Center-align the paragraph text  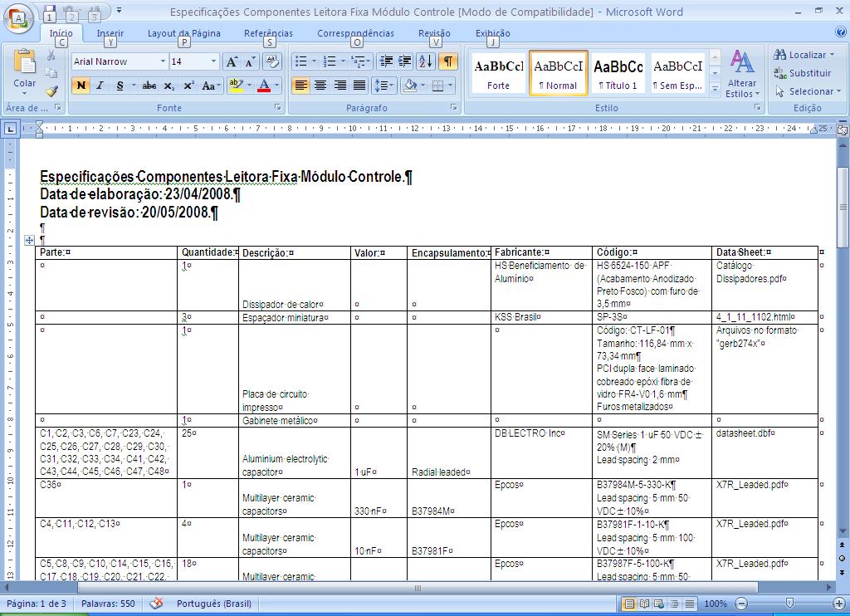click(320, 86)
